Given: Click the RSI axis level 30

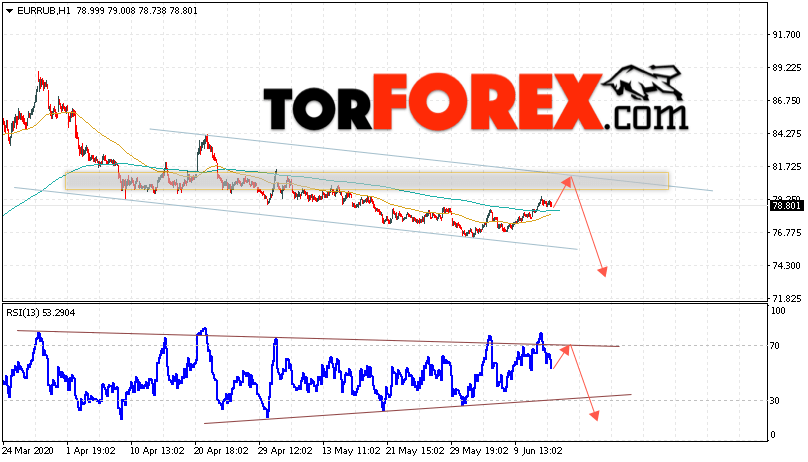Looking at the screenshot, I should click(x=775, y=401).
